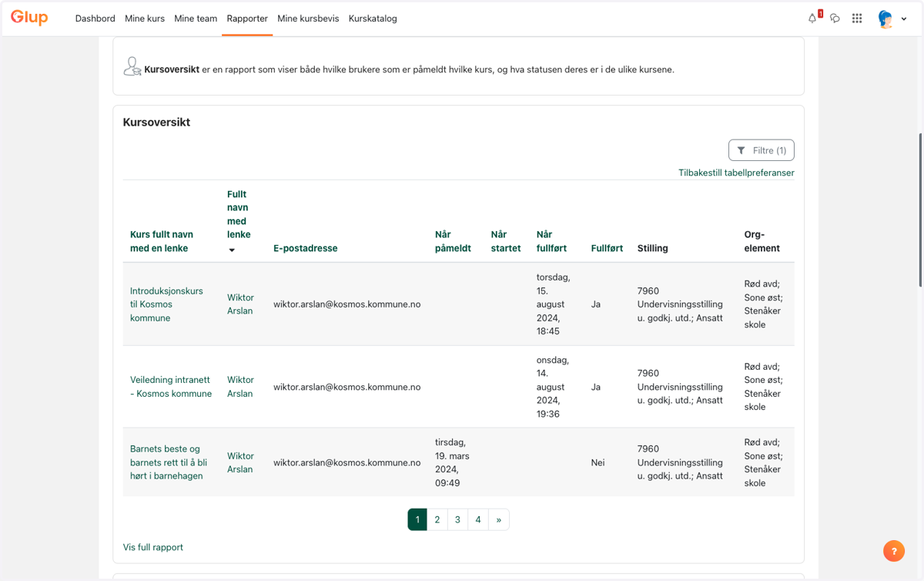
Task: Toggle the descending sort arrow under Fullt navn
Action: pyautogui.click(x=232, y=250)
